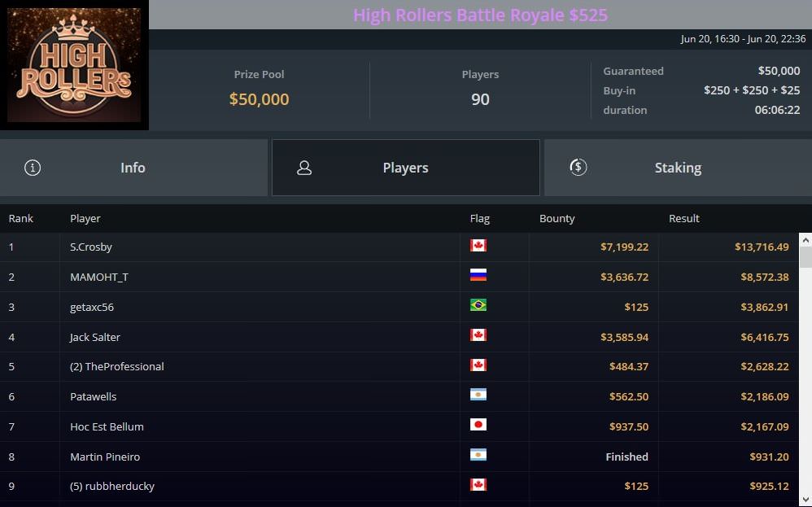Click the High Rollers tournament logo
This screenshot has height=507, width=812.
[74, 65]
